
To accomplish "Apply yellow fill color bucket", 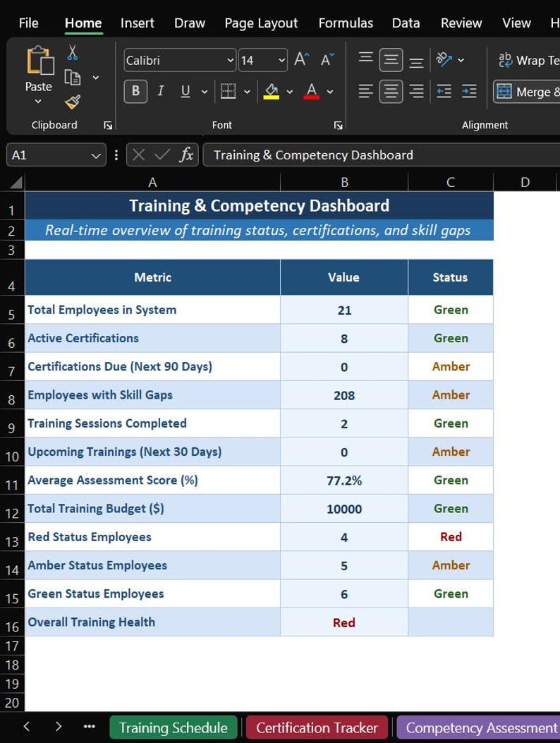I will click(x=272, y=91).
